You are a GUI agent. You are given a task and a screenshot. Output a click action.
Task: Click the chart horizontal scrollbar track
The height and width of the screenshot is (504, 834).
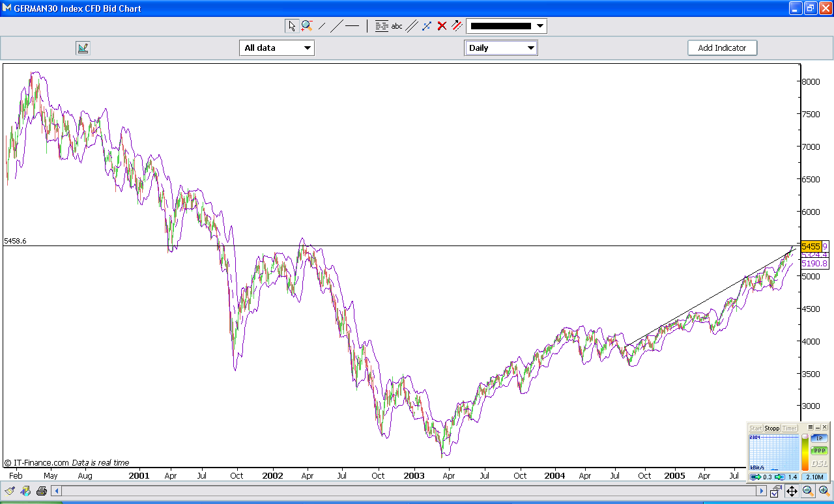click(x=409, y=491)
